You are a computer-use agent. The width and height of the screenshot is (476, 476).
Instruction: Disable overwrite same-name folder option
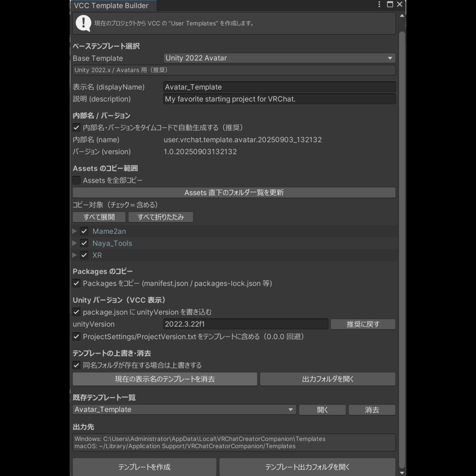pyautogui.click(x=76, y=365)
